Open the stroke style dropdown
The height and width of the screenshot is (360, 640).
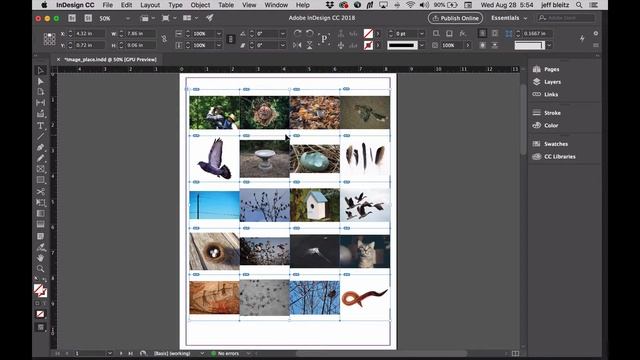tap(422, 45)
